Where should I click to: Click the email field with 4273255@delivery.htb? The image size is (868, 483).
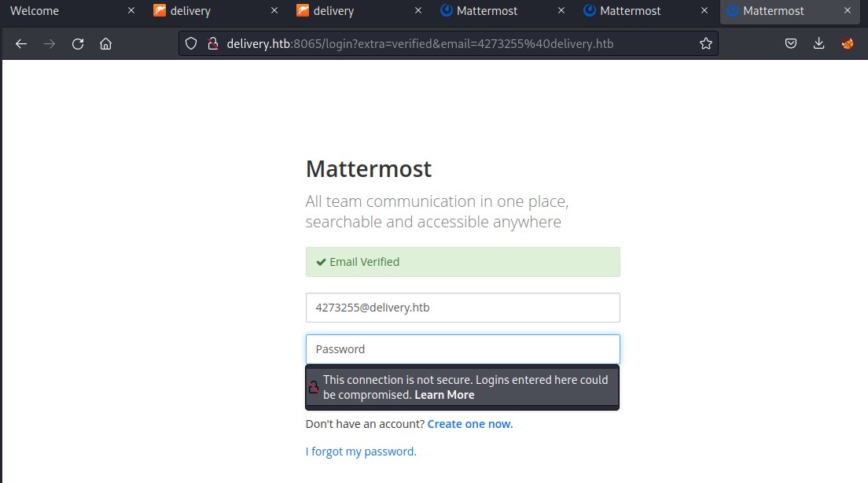point(462,308)
